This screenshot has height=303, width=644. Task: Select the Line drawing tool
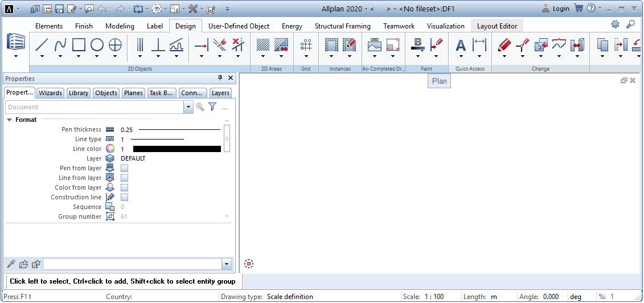click(x=42, y=45)
